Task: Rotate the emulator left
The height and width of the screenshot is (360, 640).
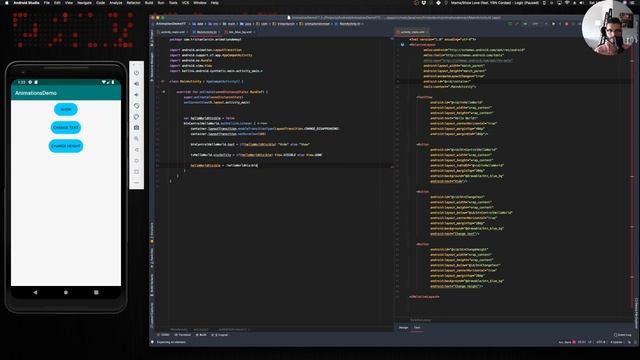Action: coord(136,106)
